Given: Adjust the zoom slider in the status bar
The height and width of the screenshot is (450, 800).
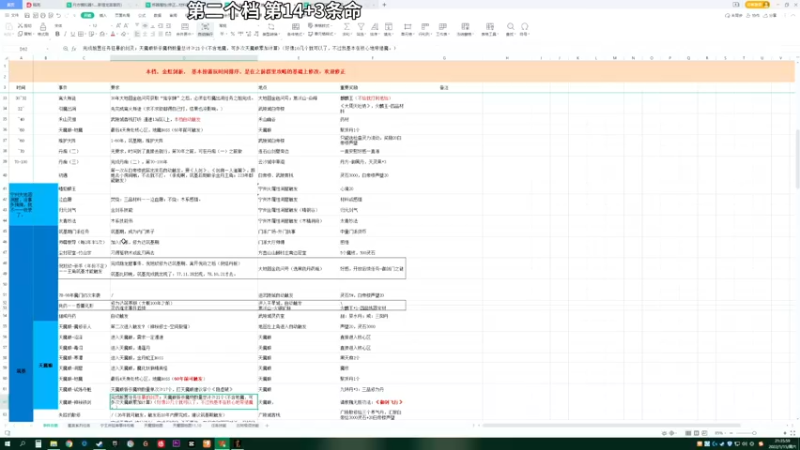Looking at the screenshot, I should pos(754,433).
